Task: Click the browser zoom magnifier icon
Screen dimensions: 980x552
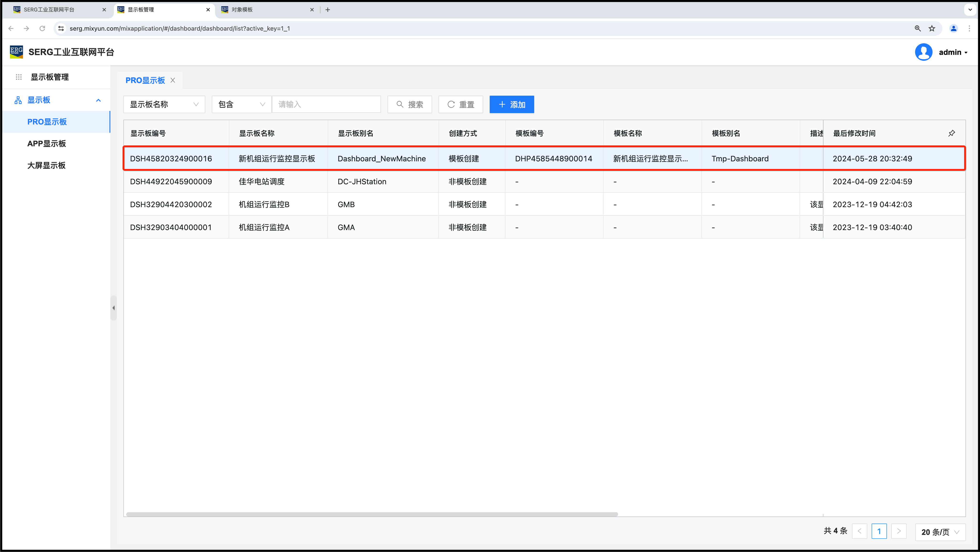Action: [x=918, y=29]
